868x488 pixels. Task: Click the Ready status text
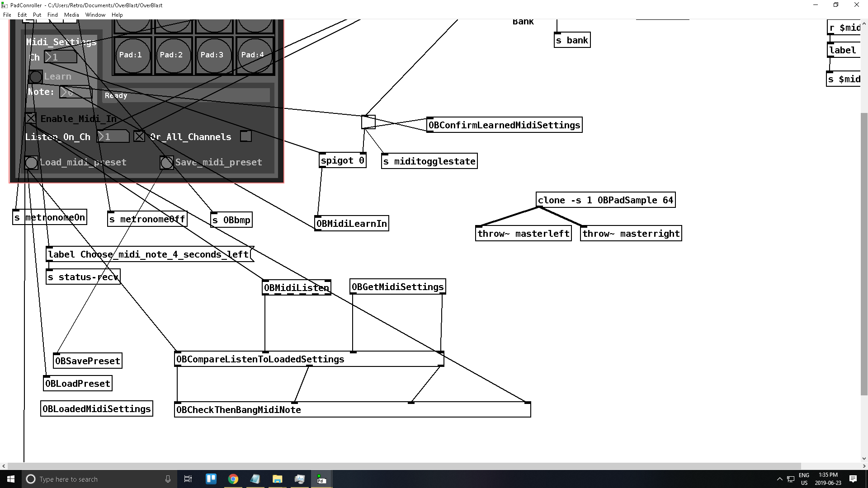pos(116,95)
